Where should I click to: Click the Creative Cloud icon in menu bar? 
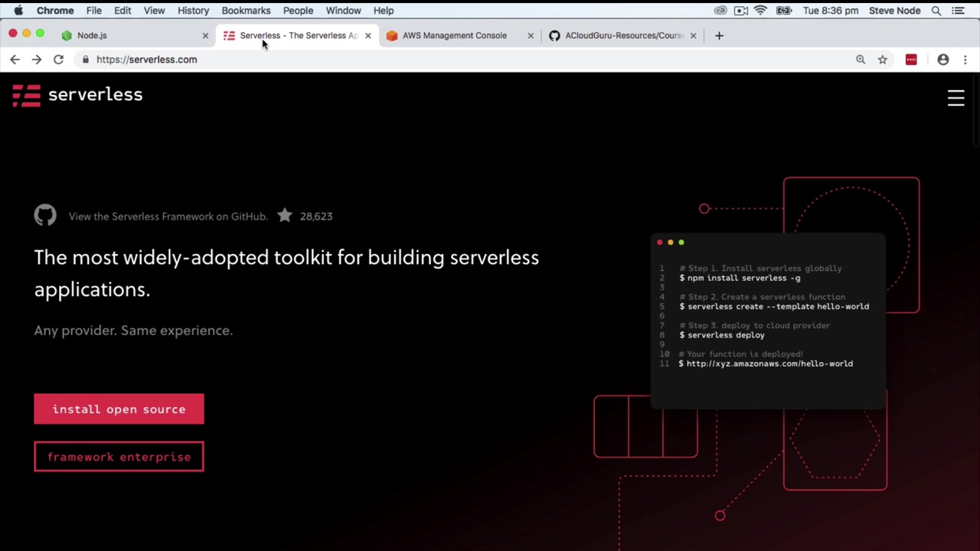720,11
